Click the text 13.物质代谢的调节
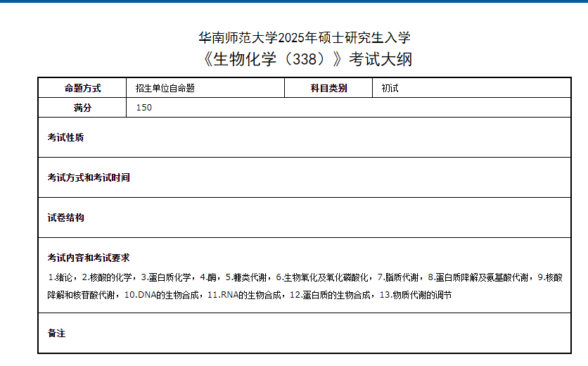 (416, 295)
